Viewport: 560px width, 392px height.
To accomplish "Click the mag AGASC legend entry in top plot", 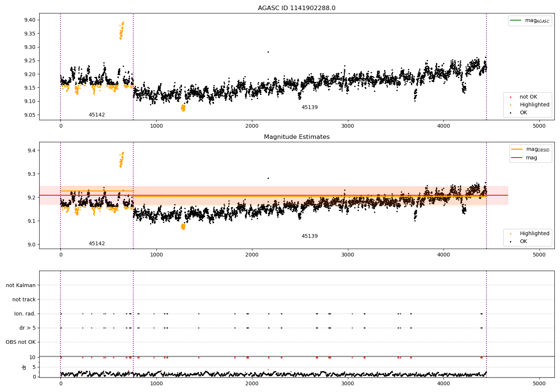I will tap(530, 21).
